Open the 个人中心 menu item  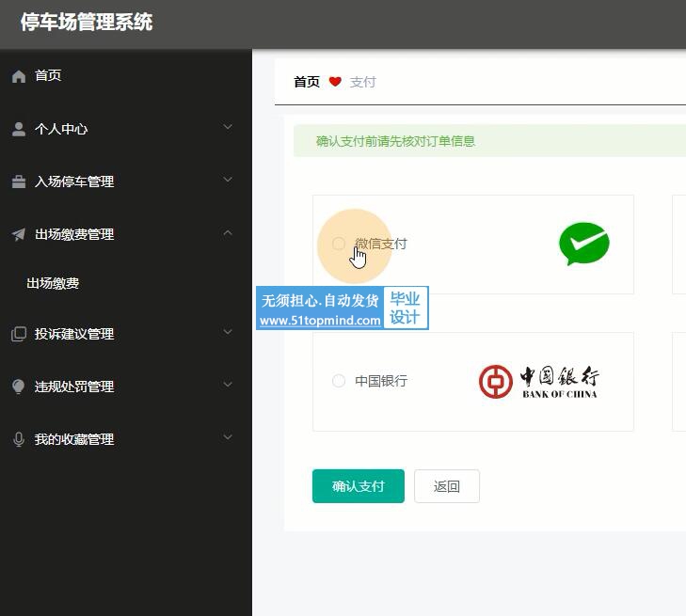[126, 129]
